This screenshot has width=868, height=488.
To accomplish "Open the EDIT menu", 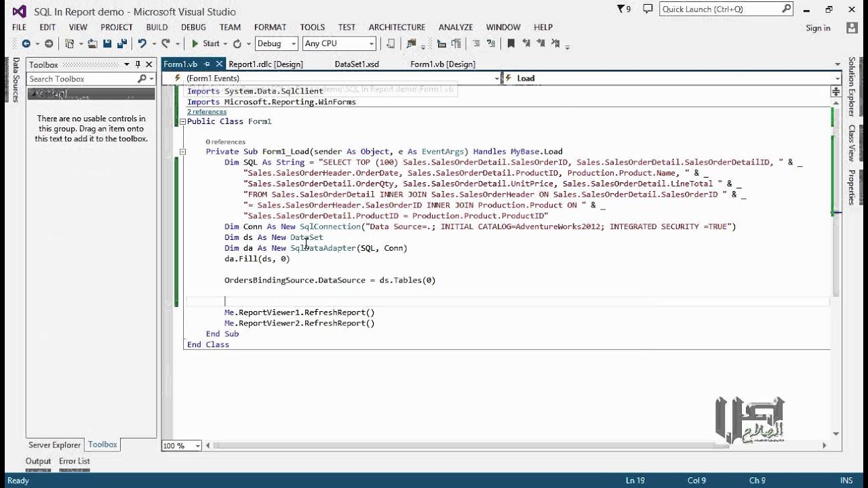I will point(47,27).
